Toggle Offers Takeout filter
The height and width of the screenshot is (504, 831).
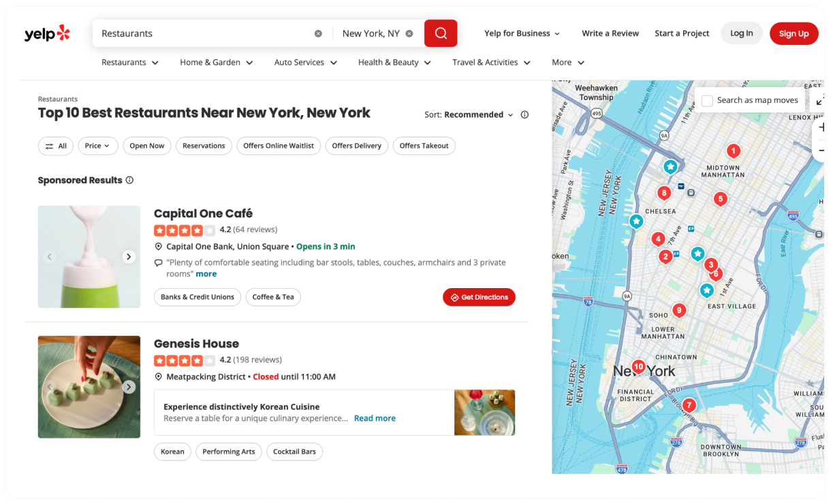point(424,146)
